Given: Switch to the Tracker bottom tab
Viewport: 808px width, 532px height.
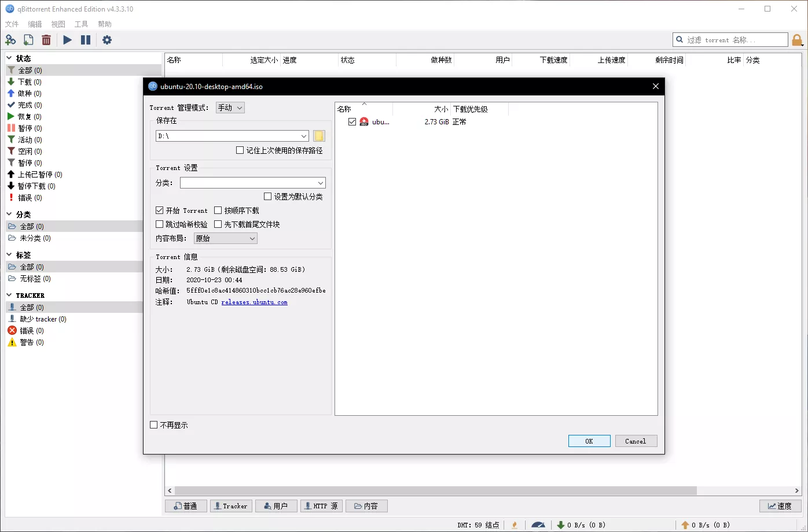Looking at the screenshot, I should 231,506.
